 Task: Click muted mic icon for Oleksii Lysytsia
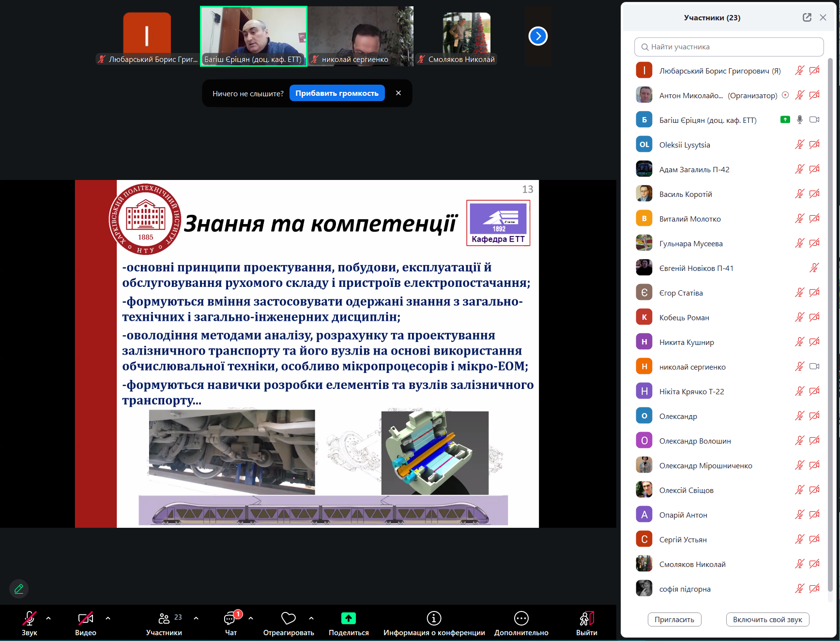coord(800,145)
